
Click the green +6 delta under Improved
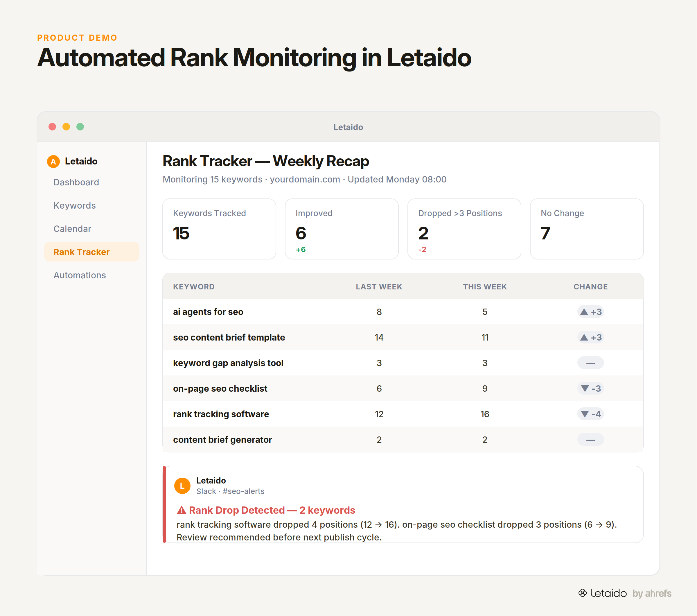click(x=300, y=250)
